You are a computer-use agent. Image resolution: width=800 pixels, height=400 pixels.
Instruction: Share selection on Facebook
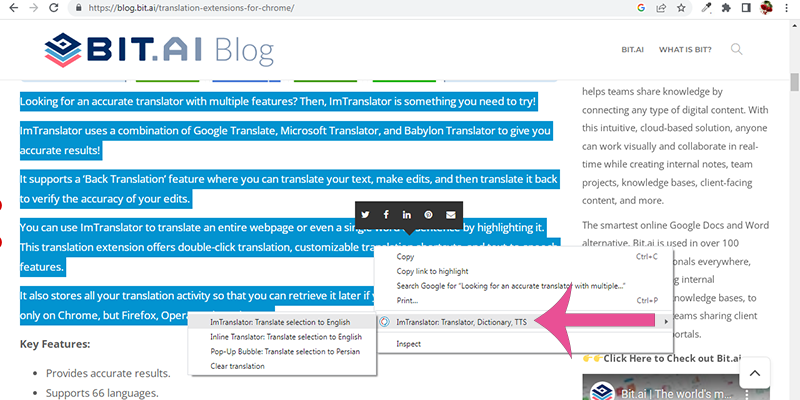(x=386, y=215)
